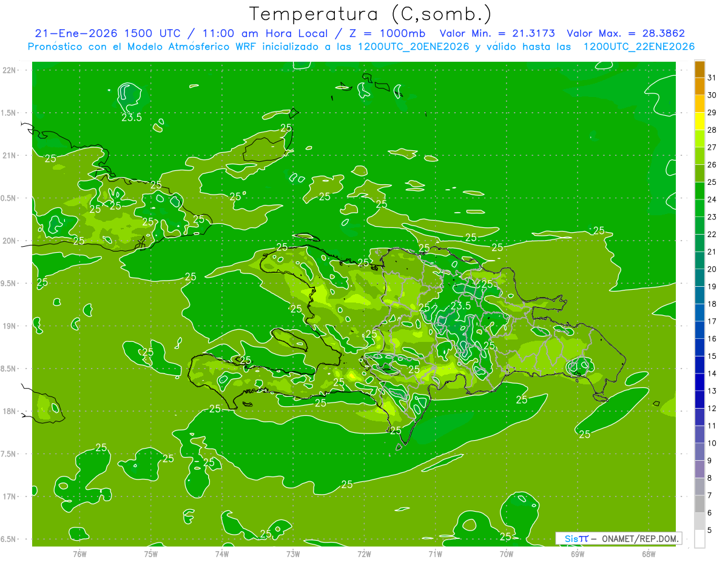Click the 'ONAMET/REP.DOM.' logo label
Viewport: 728px width, 562px height.
[639, 538]
